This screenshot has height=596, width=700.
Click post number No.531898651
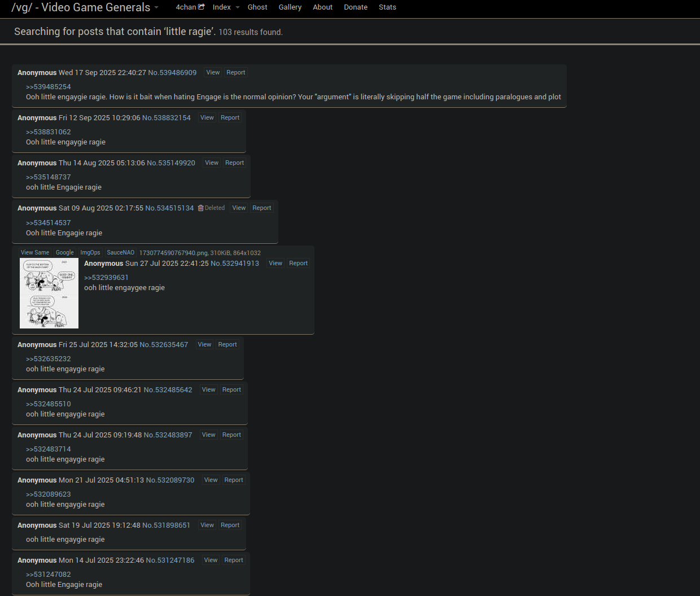[167, 525]
